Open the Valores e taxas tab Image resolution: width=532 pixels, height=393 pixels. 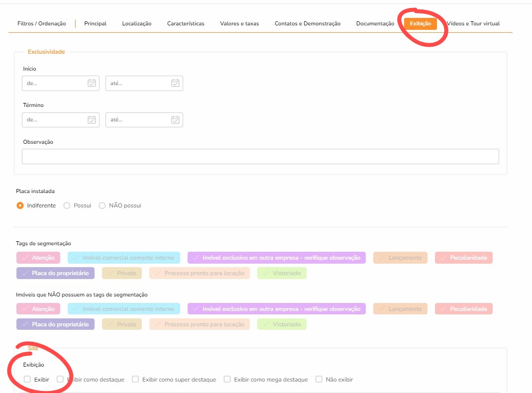tap(239, 23)
